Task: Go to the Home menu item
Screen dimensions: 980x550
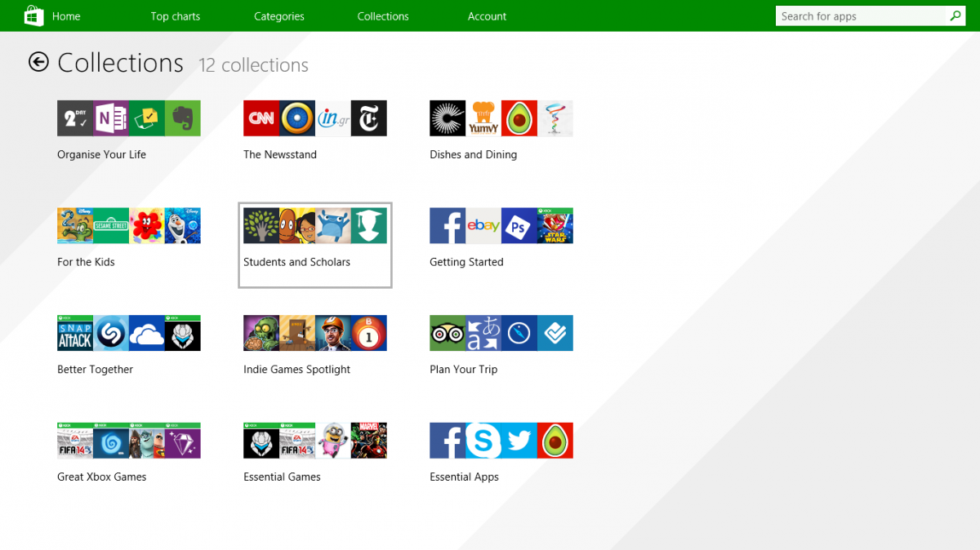Action: [x=66, y=16]
